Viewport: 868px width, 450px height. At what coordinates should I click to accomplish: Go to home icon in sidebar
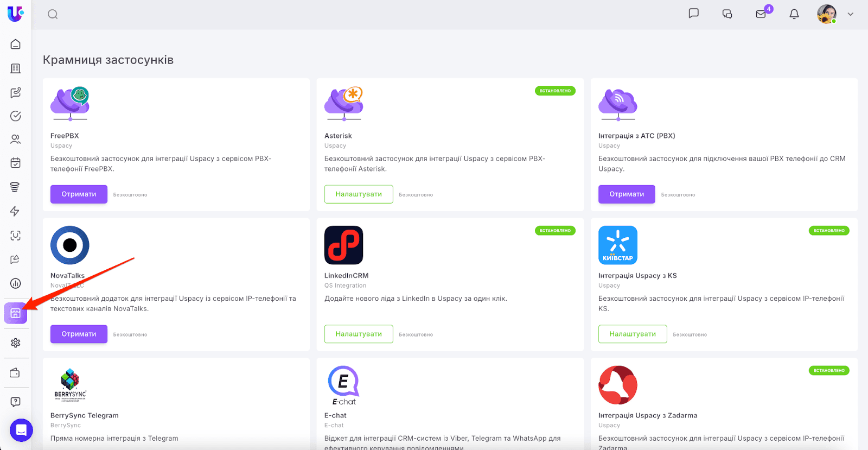[15, 44]
